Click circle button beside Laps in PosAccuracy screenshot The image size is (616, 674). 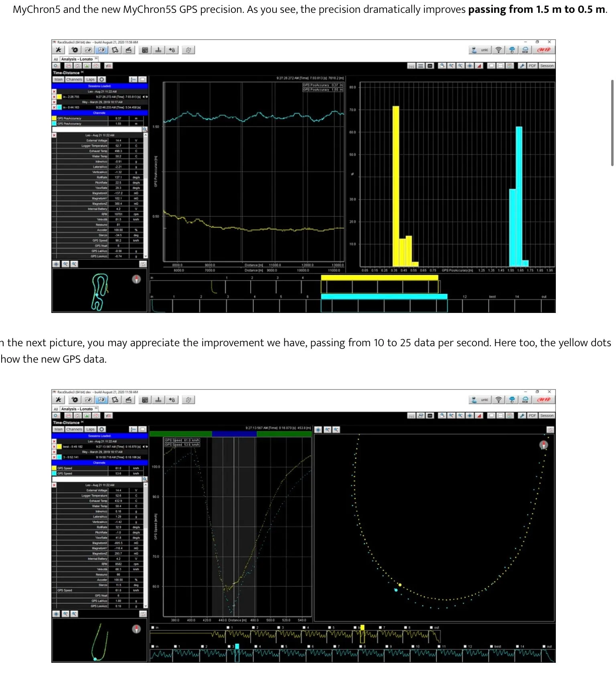[x=101, y=79]
